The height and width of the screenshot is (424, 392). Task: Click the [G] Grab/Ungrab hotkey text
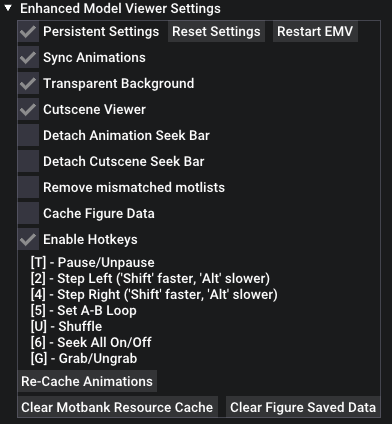pos(84,359)
